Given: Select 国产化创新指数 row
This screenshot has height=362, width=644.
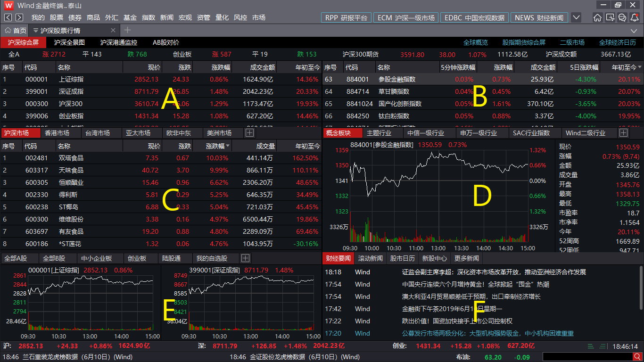Looking at the screenshot, I should pyautogui.click(x=483, y=104).
